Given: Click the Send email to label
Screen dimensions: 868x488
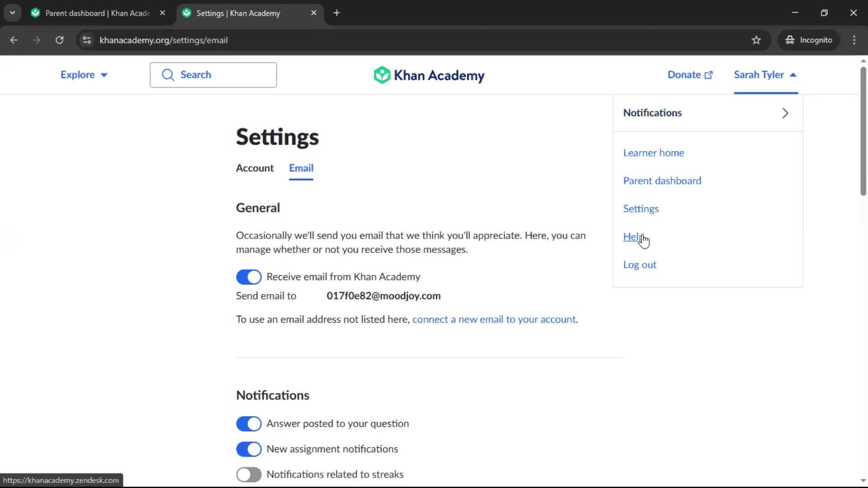Looking at the screenshot, I should pyautogui.click(x=266, y=296).
